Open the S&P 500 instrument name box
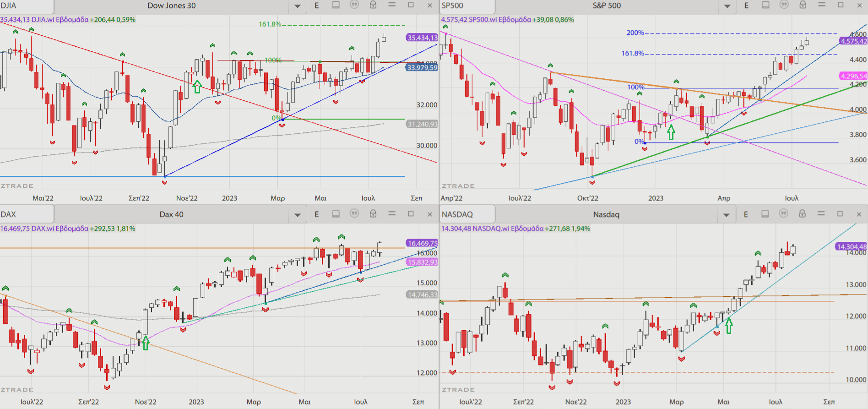The width and height of the screenshot is (868, 409). [x=607, y=6]
